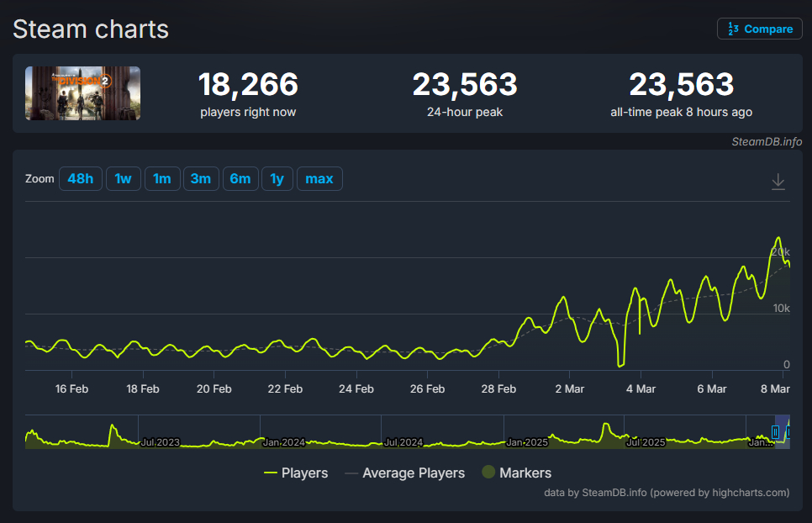Click the Jan 2025 spike in navigator
This screenshot has width=812, height=523.
pyautogui.click(x=605, y=427)
